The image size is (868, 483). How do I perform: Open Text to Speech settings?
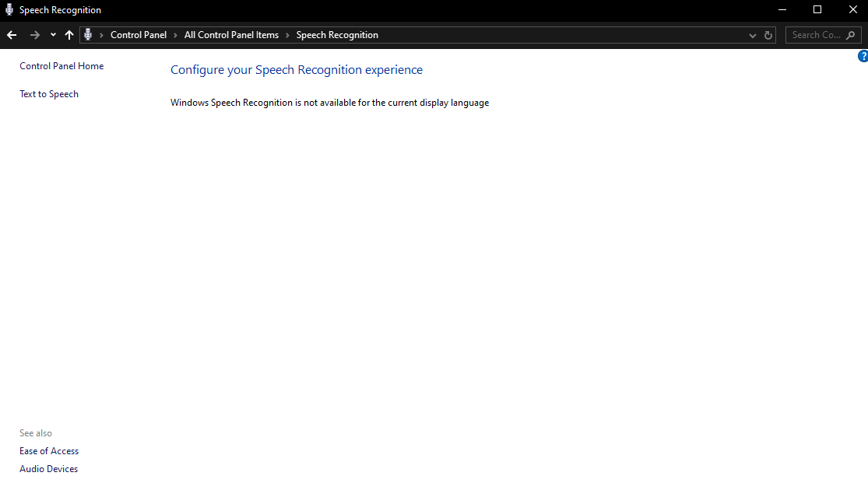49,94
